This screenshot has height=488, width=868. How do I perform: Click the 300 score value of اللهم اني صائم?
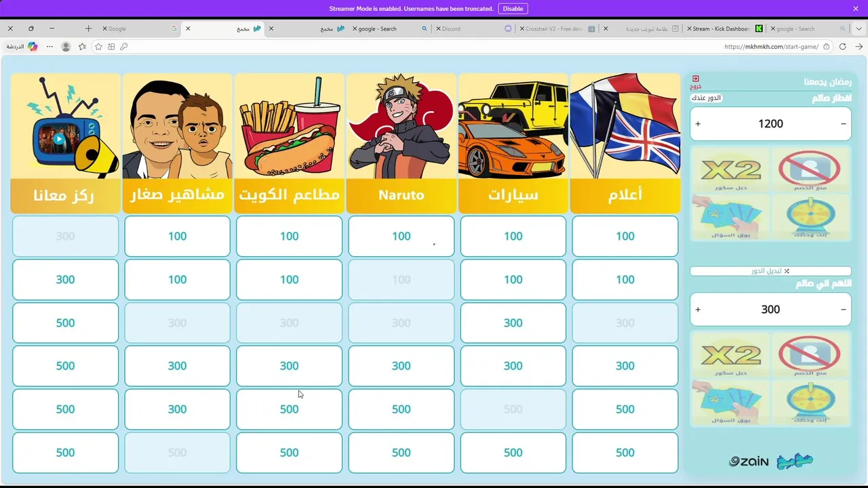click(770, 310)
